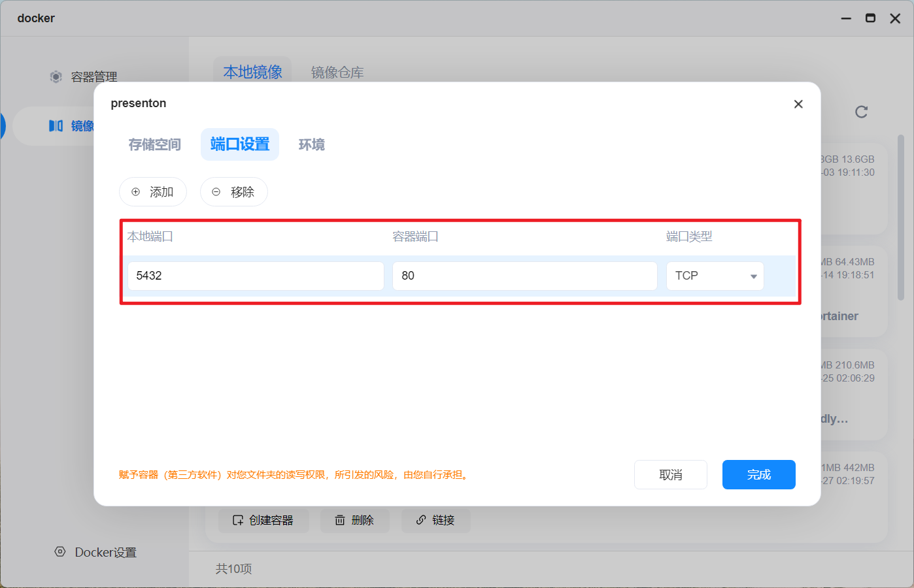Open the TCP port type dropdown
914x588 pixels.
pos(715,276)
